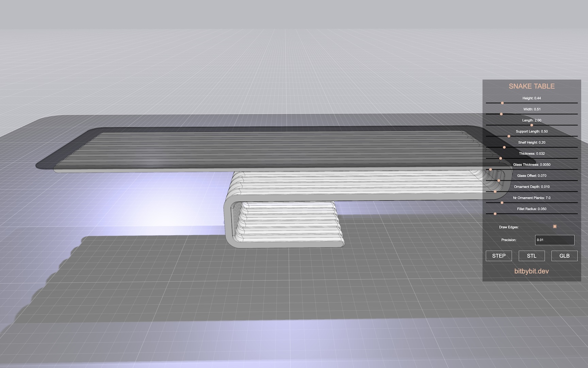The width and height of the screenshot is (588, 368).
Task: Click the Shelf Height slider handle
Action: click(504, 147)
